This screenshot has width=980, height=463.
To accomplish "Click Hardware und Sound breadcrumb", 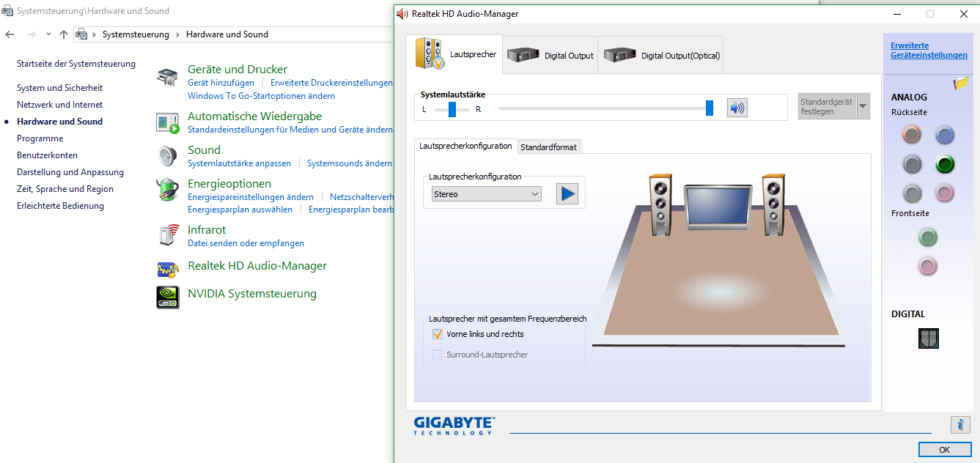I will [227, 34].
